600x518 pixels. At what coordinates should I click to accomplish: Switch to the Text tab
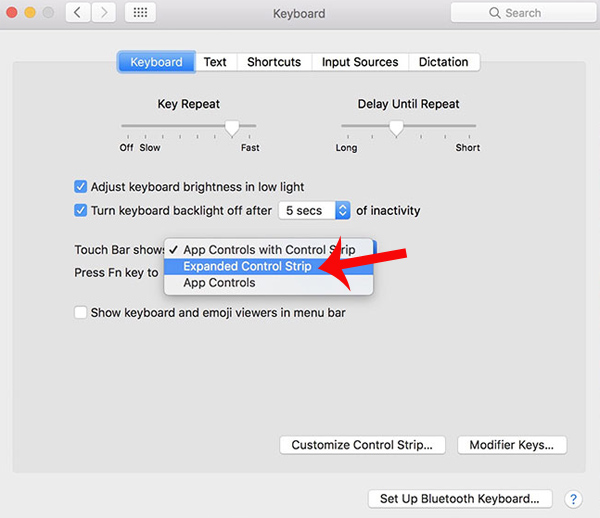click(x=215, y=62)
